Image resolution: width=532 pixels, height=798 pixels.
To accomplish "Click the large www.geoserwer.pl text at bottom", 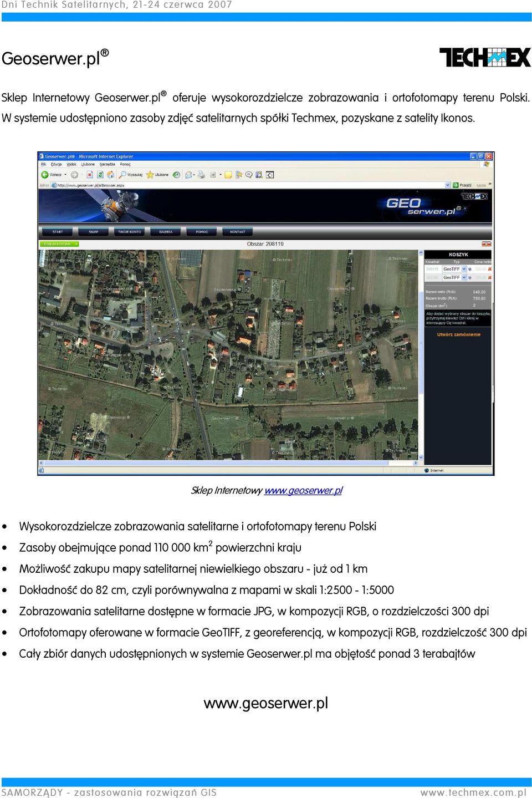I will pyautogui.click(x=266, y=703).
